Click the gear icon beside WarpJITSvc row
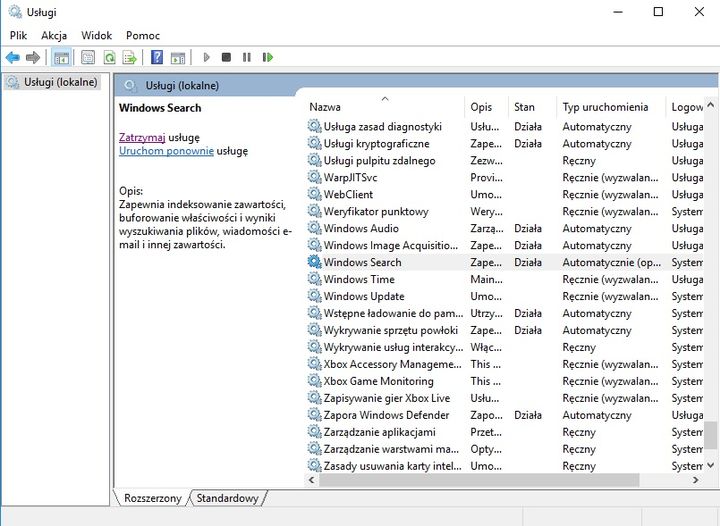The height and width of the screenshot is (526, 720). (315, 177)
